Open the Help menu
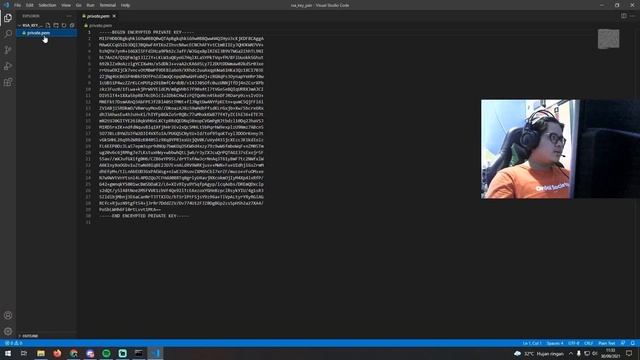Image resolution: width=640 pixels, height=360 pixels. pos(125,5)
